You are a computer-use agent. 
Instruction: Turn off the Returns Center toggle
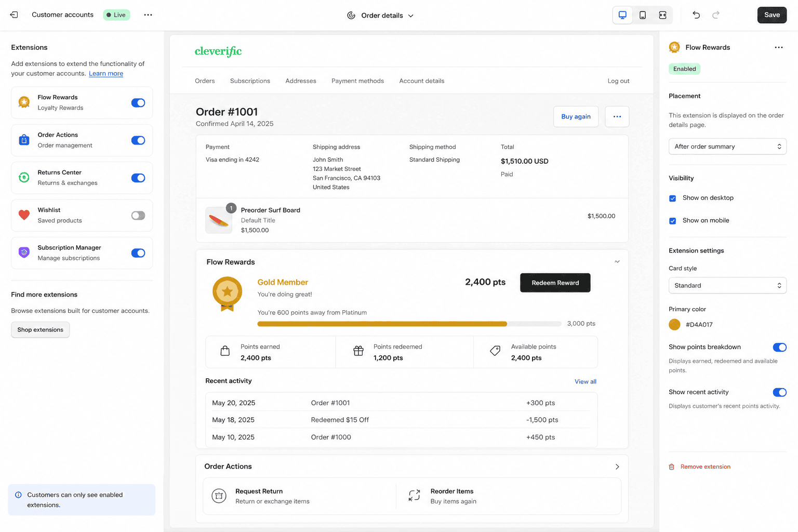point(138,178)
